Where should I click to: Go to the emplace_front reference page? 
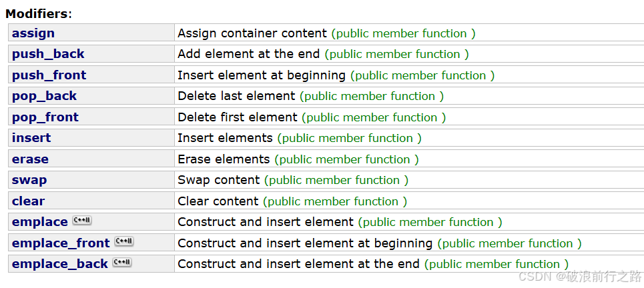coord(61,243)
